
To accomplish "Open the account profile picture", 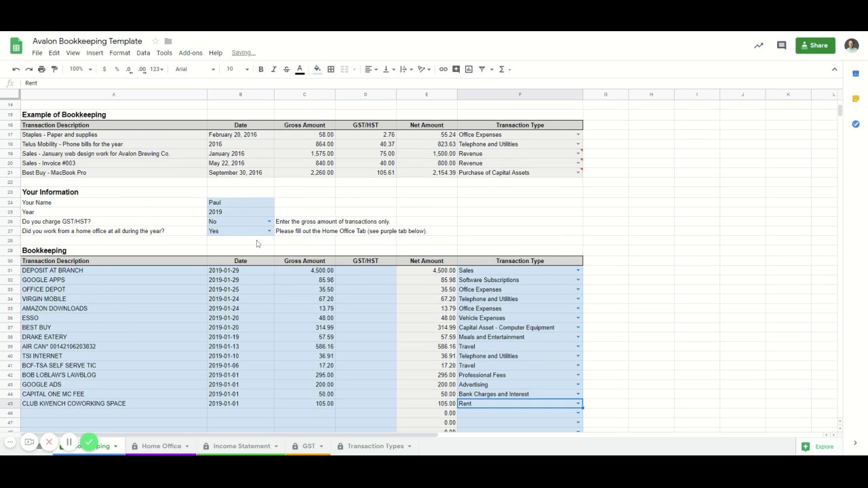I will coord(852,45).
